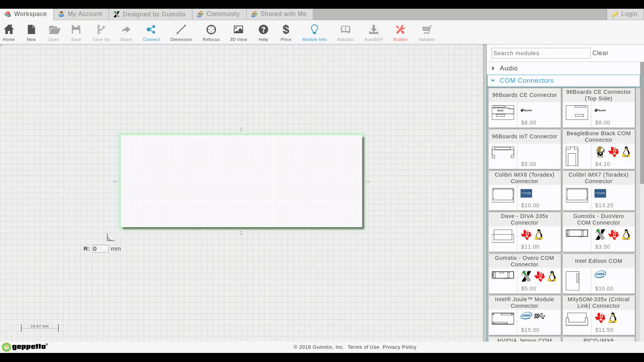Click the Autodoc book icon
The width and height of the screenshot is (644, 362).
(x=345, y=33)
